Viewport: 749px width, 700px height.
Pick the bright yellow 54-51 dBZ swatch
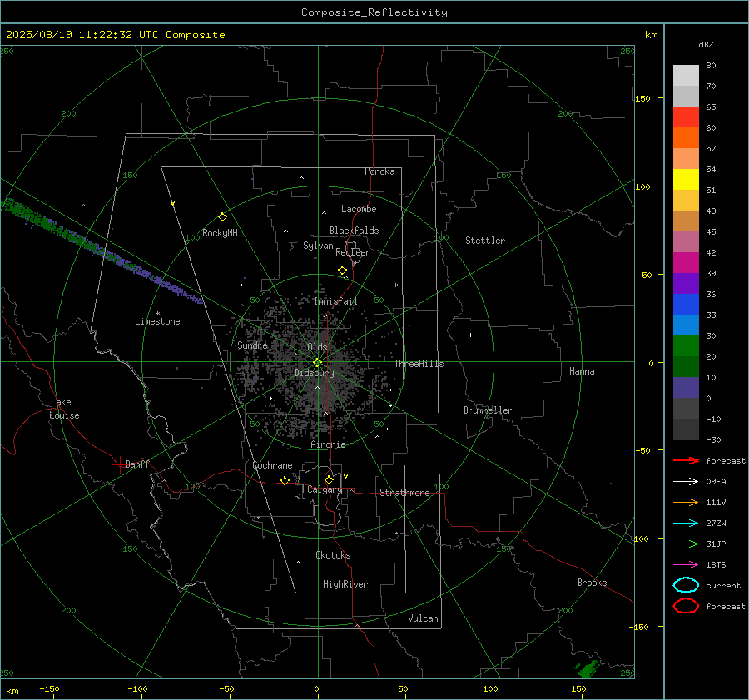click(x=686, y=180)
